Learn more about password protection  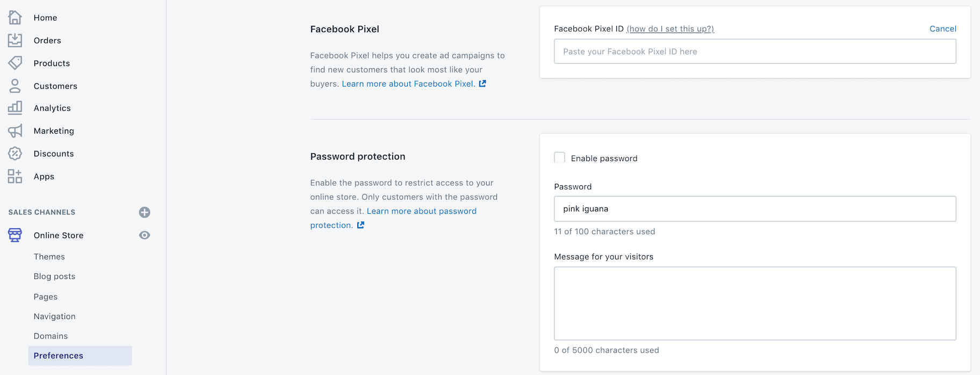pos(421,211)
